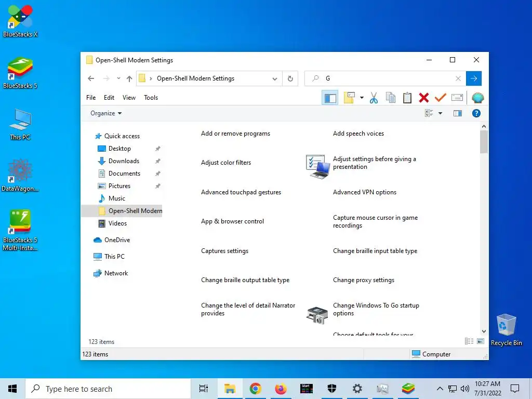Open the Organize dropdown menu
532x399 pixels.
pos(106,113)
